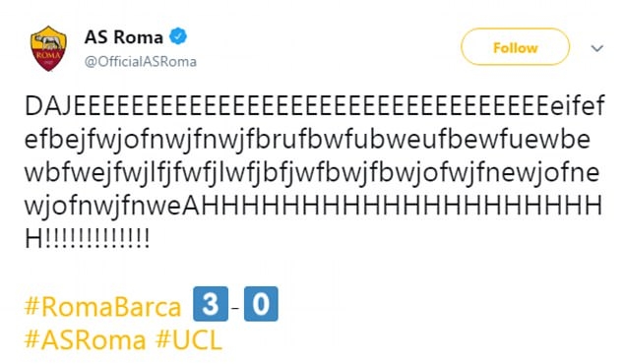Click the lone H before the exclamation marks
624x364 pixels.
point(33,239)
